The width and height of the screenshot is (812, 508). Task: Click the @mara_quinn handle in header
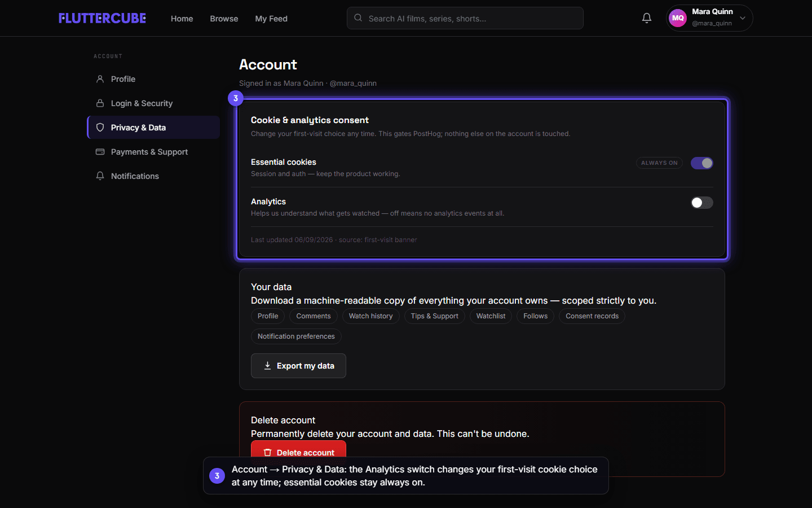coord(712,23)
